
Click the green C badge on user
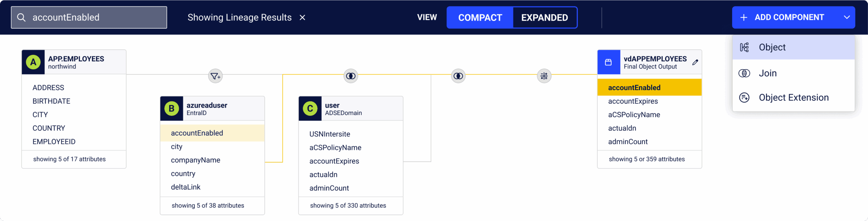click(310, 109)
